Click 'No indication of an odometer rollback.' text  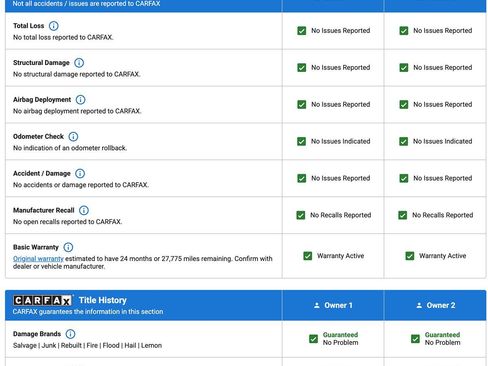click(70, 148)
